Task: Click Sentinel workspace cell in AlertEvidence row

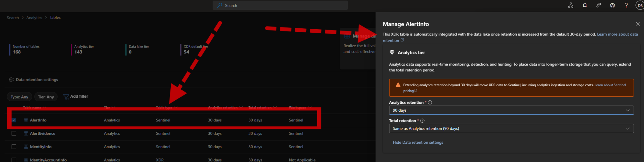Action: tap(296, 133)
